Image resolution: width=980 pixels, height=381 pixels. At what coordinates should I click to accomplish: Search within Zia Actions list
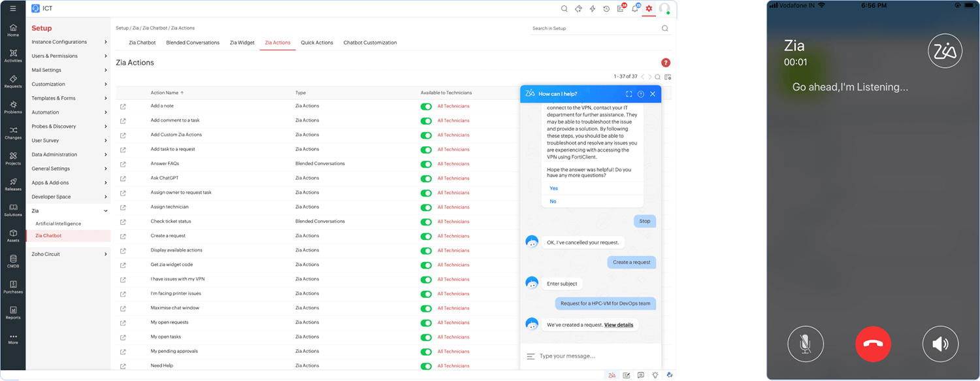(x=658, y=77)
